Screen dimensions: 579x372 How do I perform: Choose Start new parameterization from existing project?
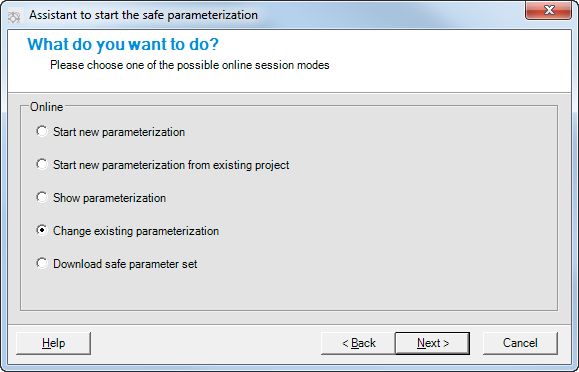42,164
